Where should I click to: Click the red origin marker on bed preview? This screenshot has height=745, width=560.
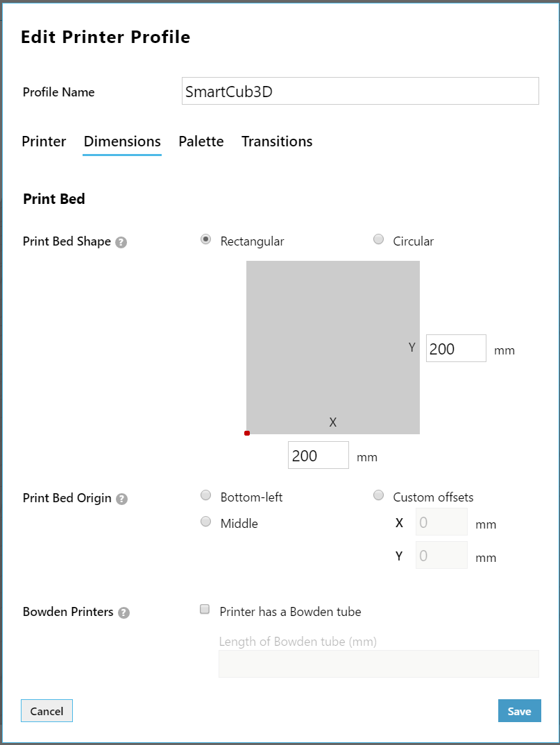point(247,433)
